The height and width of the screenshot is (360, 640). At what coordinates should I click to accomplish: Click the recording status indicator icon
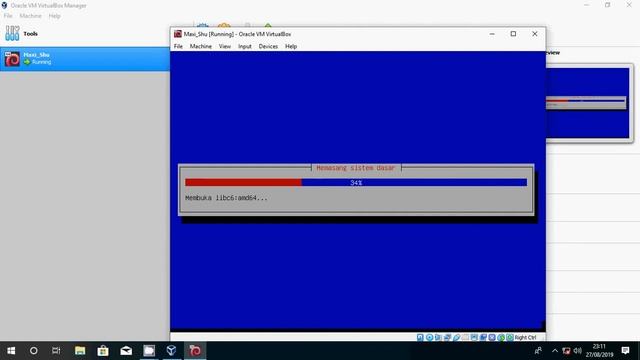(483, 338)
